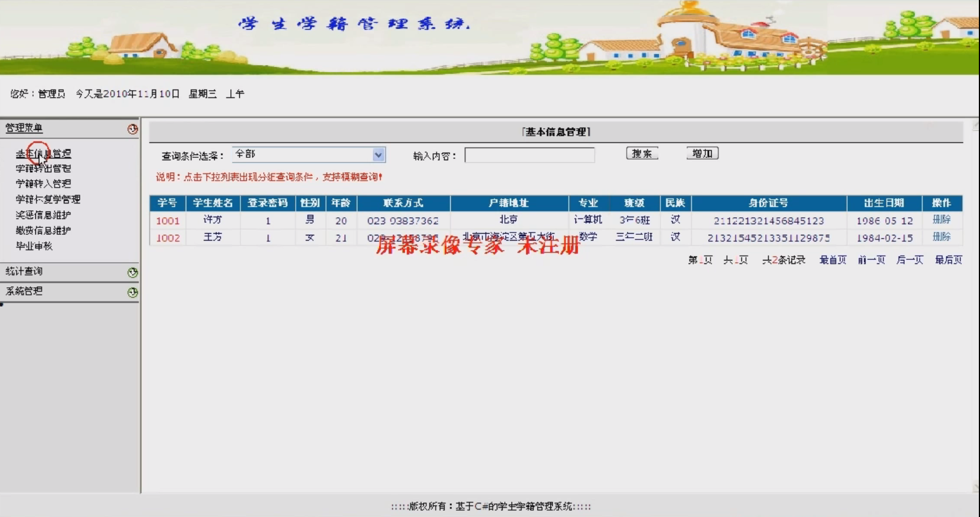Click the 数学 major cell
The height and width of the screenshot is (517, 980).
coord(589,236)
